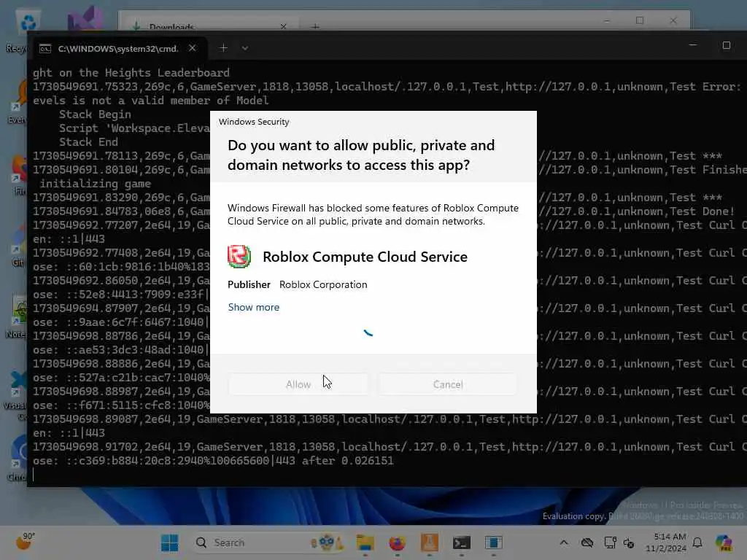Open a new terminal tab with plus
This screenshot has width=747, height=560.
coord(223,48)
